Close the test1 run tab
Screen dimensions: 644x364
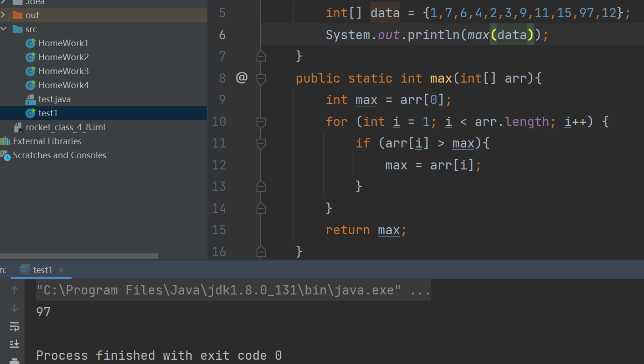[x=61, y=270]
